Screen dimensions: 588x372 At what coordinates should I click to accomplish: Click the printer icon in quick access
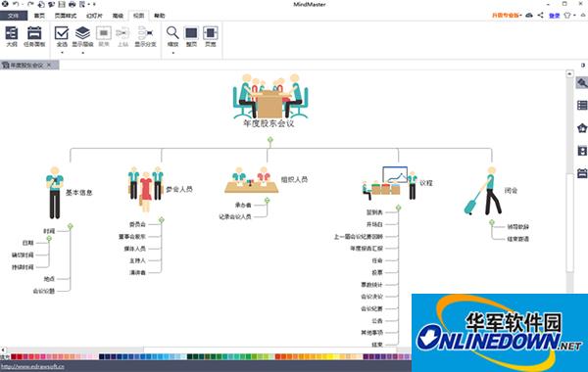pos(72,4)
